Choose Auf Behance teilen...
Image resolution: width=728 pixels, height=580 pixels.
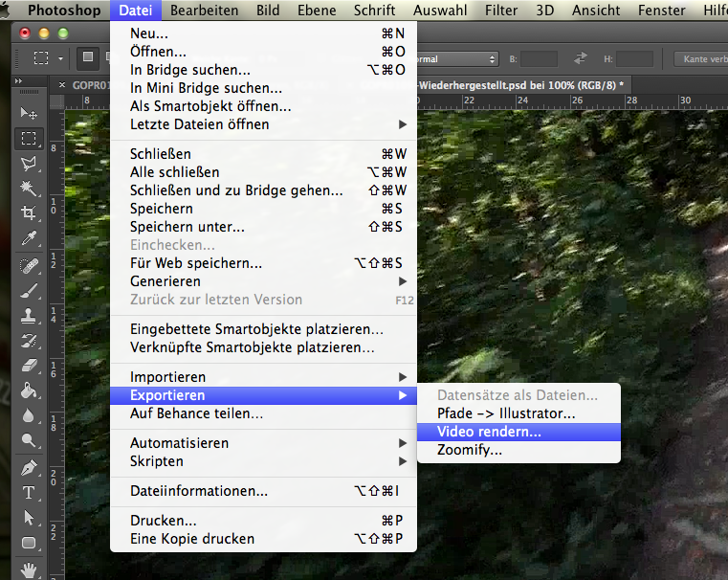click(263, 413)
